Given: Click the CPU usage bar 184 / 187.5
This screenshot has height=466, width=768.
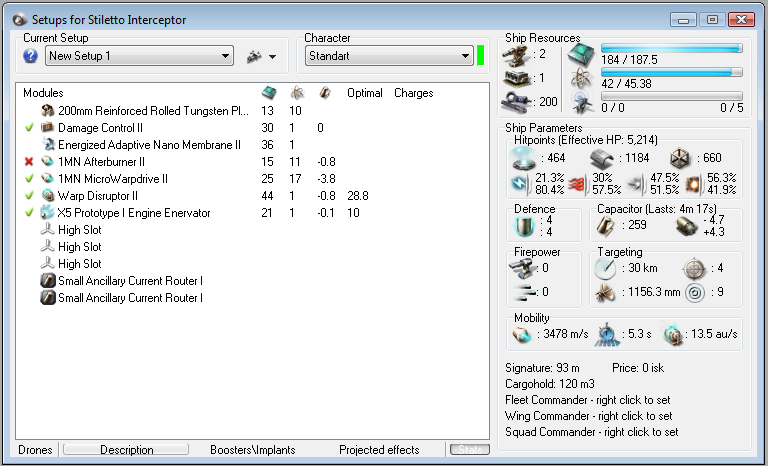Looking at the screenshot, I should 672,48.
